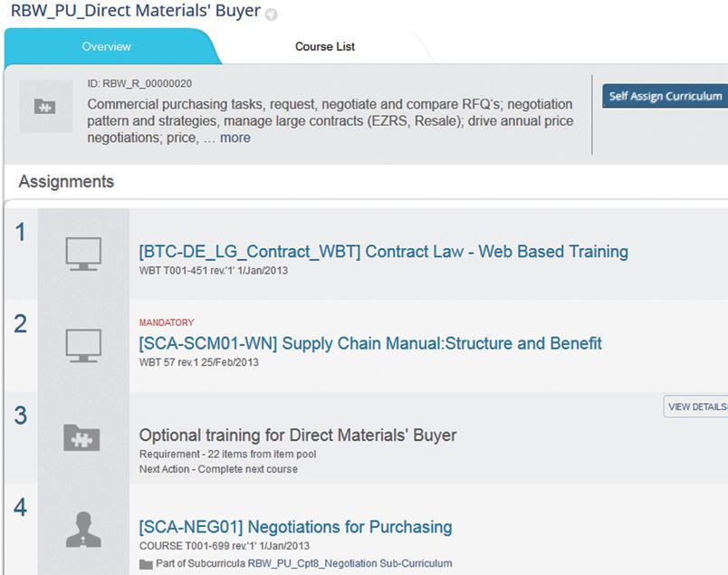Image resolution: width=728 pixels, height=575 pixels.
Task: Click the MANDATORY label on assignment 2
Action: [x=167, y=322]
